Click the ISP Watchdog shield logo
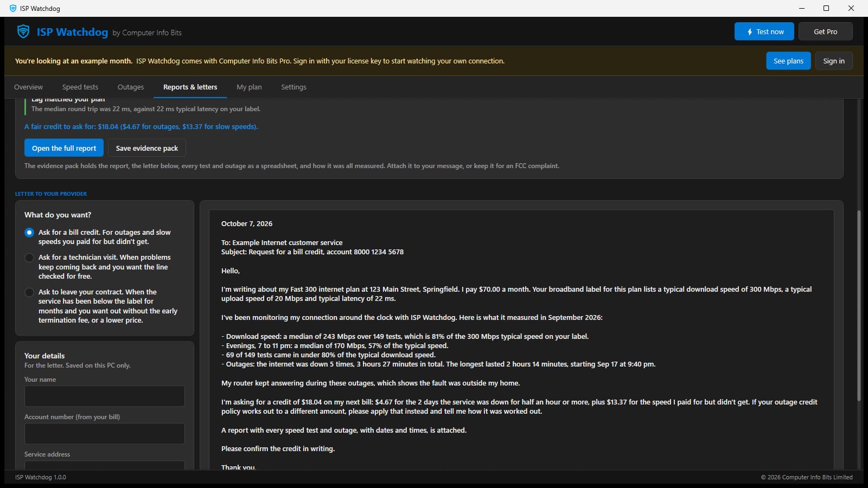868x488 pixels. (x=23, y=31)
